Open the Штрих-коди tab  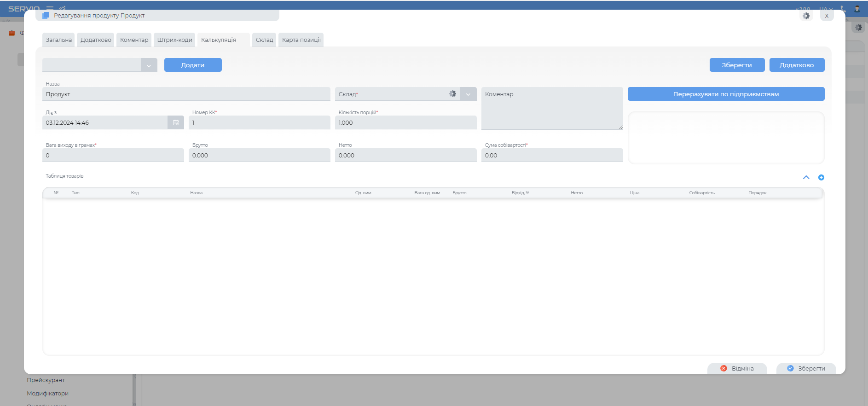pyautogui.click(x=174, y=40)
